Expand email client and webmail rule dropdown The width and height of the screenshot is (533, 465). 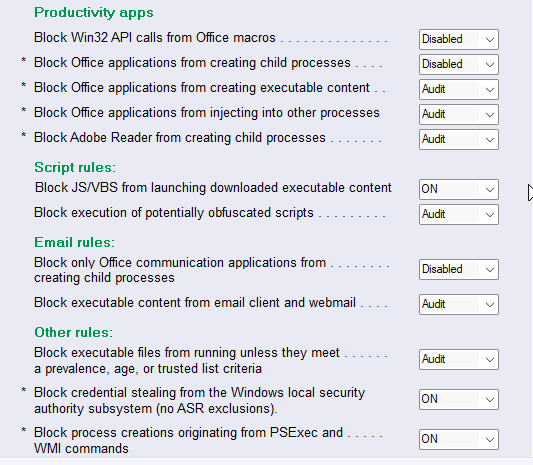pos(459,304)
